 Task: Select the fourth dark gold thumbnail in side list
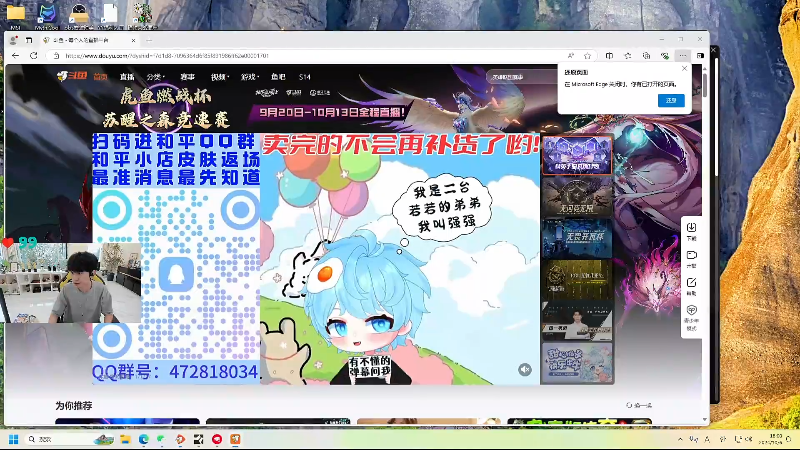click(x=577, y=280)
